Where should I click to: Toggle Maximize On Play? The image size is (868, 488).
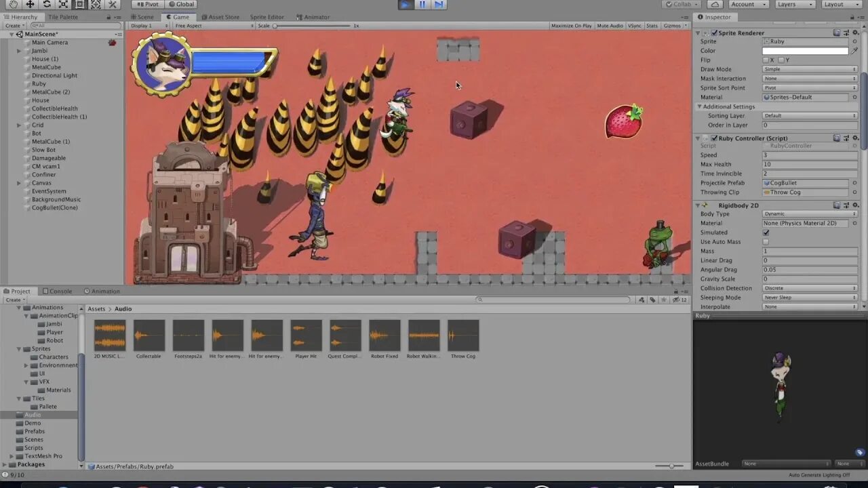pyautogui.click(x=571, y=26)
